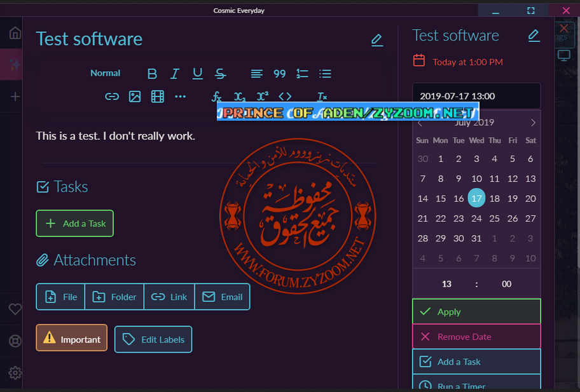
Task: Toggle underline formatting
Action: click(x=198, y=74)
